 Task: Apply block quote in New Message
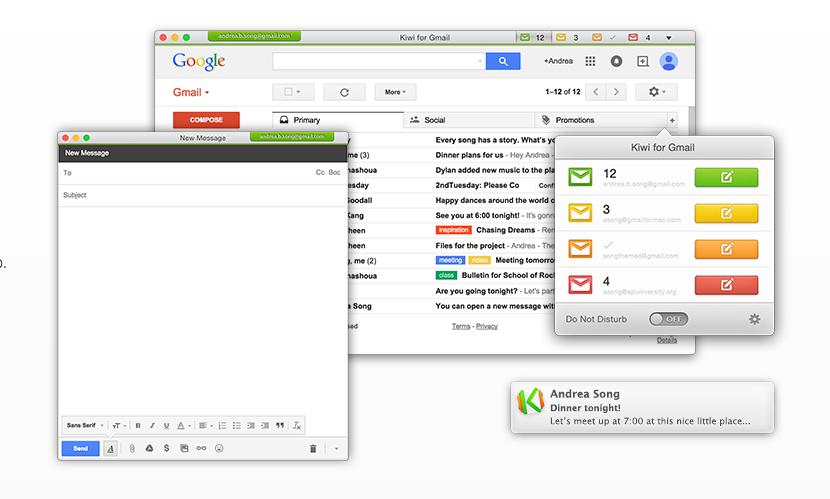280,425
